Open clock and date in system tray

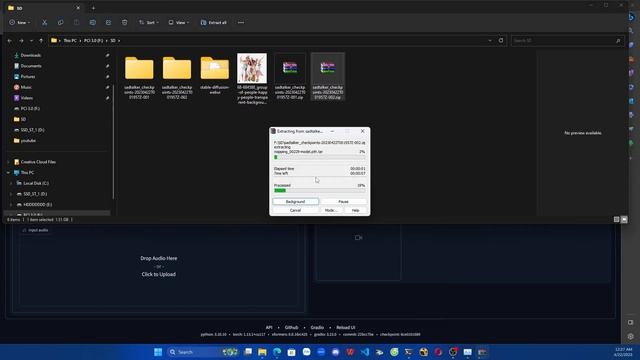(x=623, y=352)
